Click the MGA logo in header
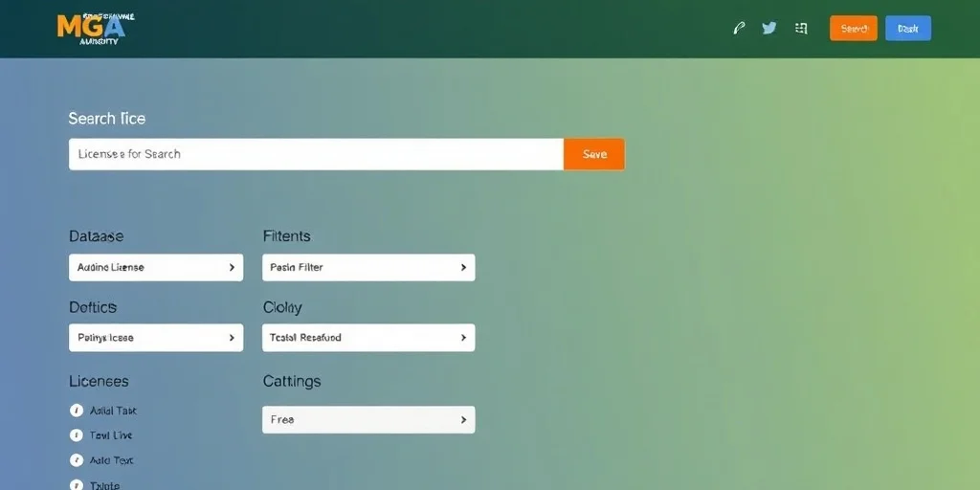 [x=95, y=28]
